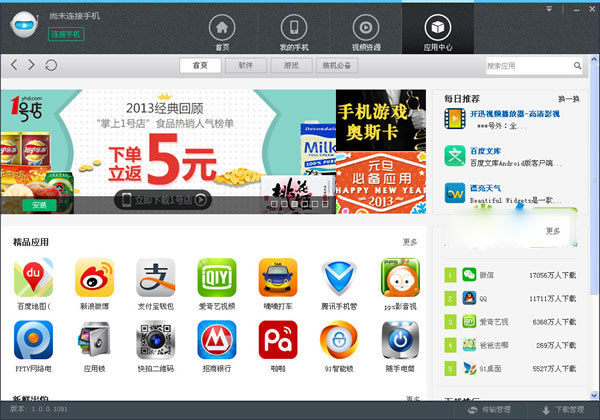This screenshot has height=420, width=600.
Task: Click the green 安装 button on banner
Action: click(39, 205)
